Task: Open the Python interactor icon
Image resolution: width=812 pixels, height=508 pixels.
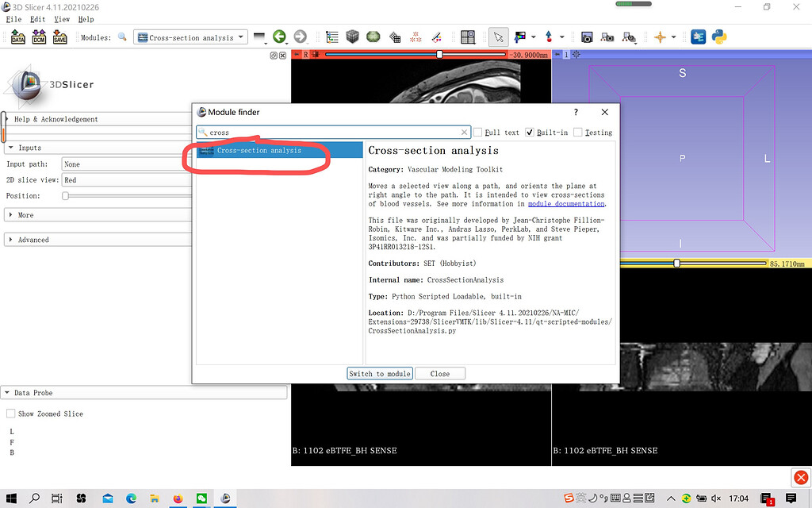Action: click(x=718, y=37)
